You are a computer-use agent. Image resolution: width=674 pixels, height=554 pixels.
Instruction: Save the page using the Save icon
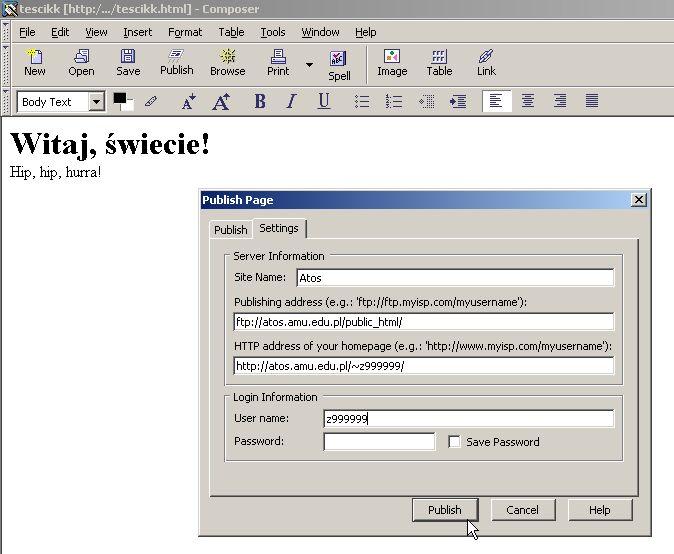[128, 63]
